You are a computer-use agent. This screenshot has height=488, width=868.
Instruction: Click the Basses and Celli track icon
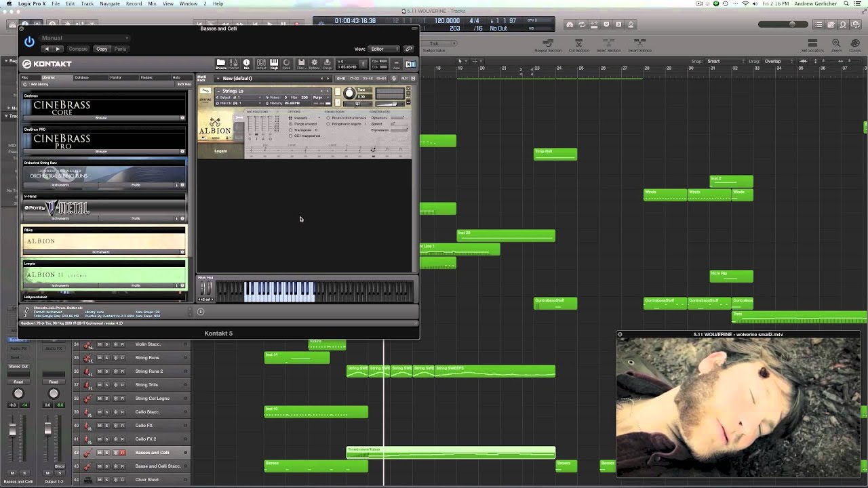[87, 453]
